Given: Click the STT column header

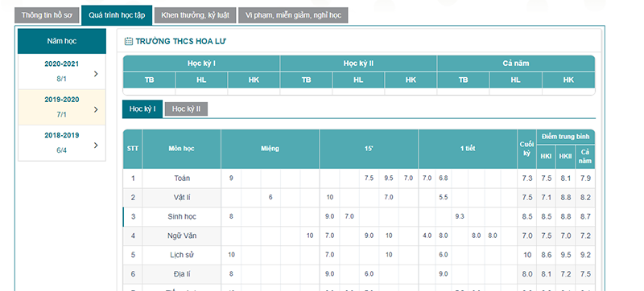Looking at the screenshot, I should pos(133,149).
